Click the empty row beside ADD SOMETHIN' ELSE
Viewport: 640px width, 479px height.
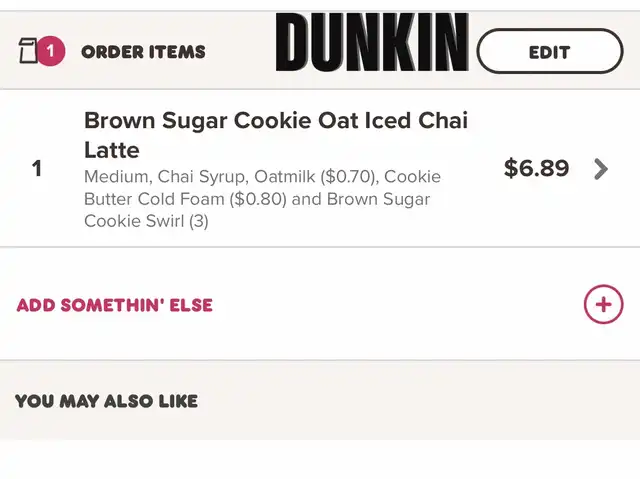point(320,304)
